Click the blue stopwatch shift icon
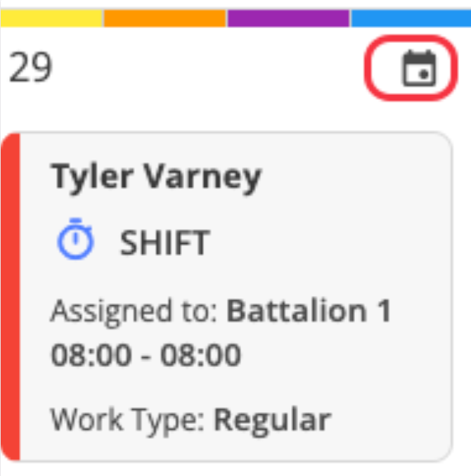 [x=75, y=239]
